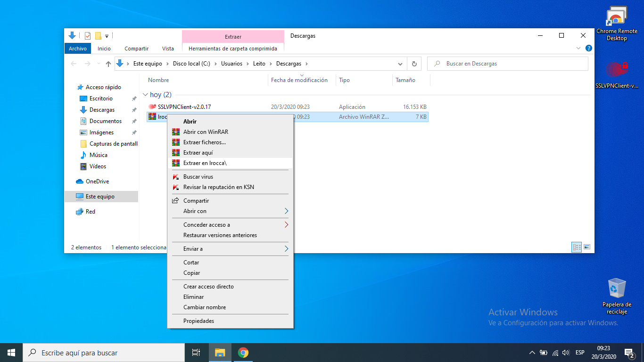Select Extraer ficheros... from the context menu
644x362 pixels.
[231, 142]
